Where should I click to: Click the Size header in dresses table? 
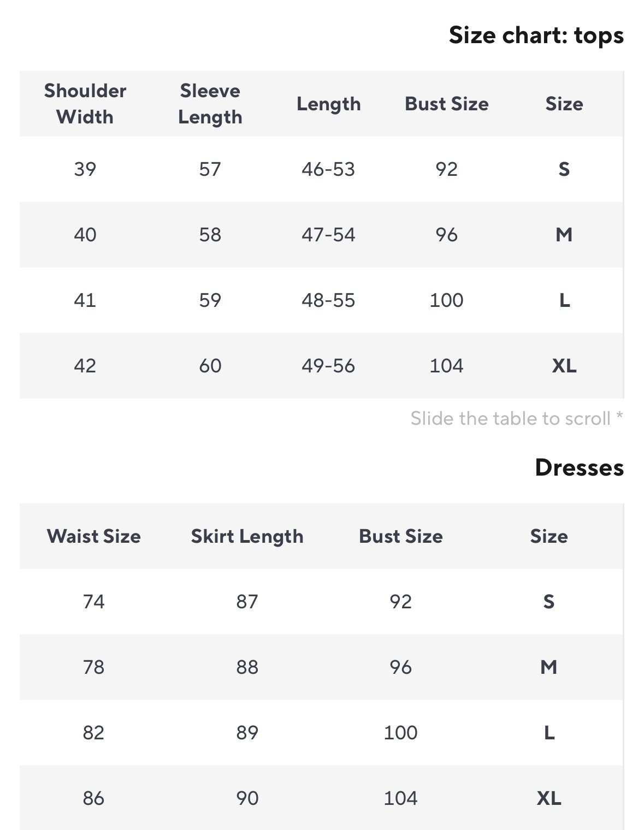tap(549, 536)
